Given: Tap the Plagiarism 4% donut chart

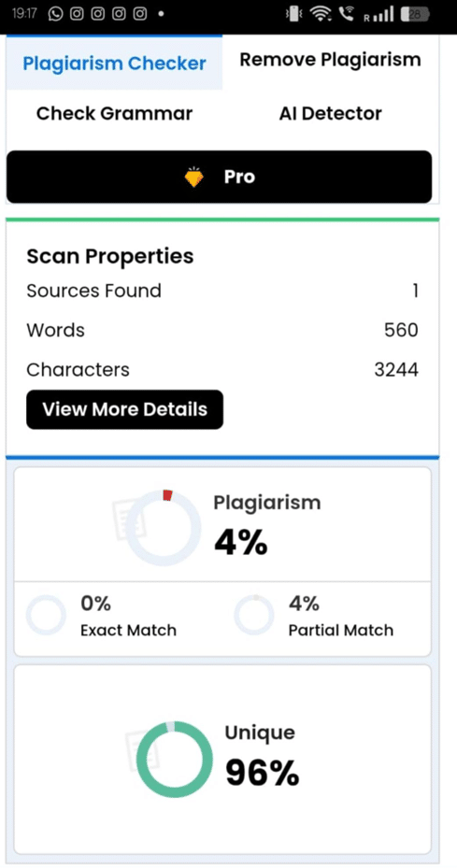Looking at the screenshot, I should pyautogui.click(x=164, y=528).
